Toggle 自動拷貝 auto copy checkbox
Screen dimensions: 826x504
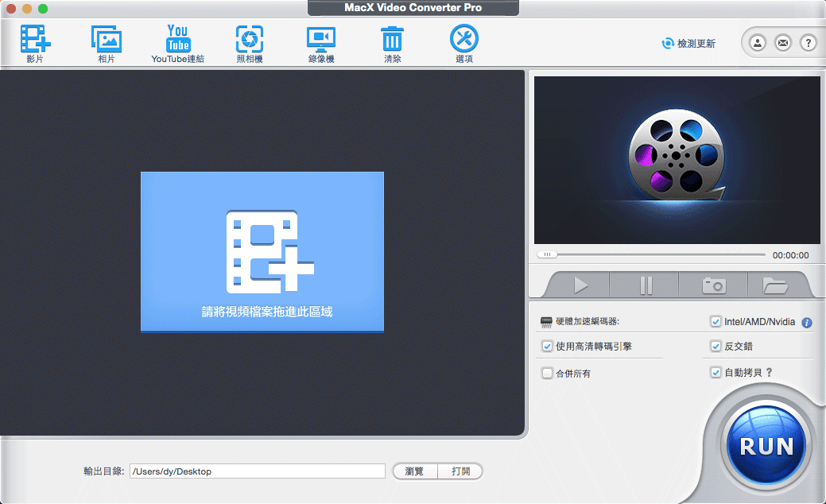click(715, 372)
